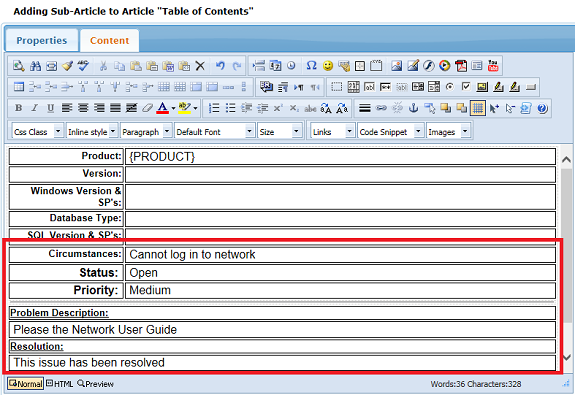
Task: Expand the font color picker arrow
Action: click(173, 109)
